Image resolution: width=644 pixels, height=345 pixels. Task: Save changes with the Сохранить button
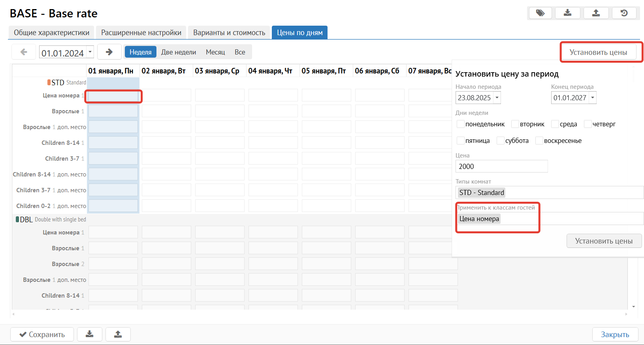click(x=42, y=334)
